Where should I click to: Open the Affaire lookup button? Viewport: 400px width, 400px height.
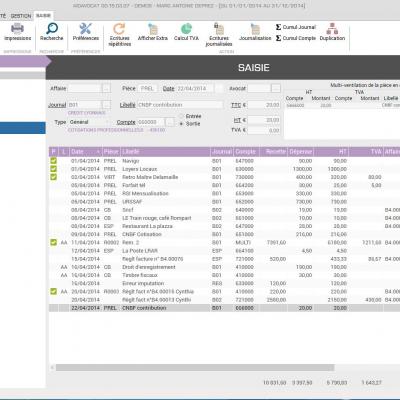coord(106,88)
